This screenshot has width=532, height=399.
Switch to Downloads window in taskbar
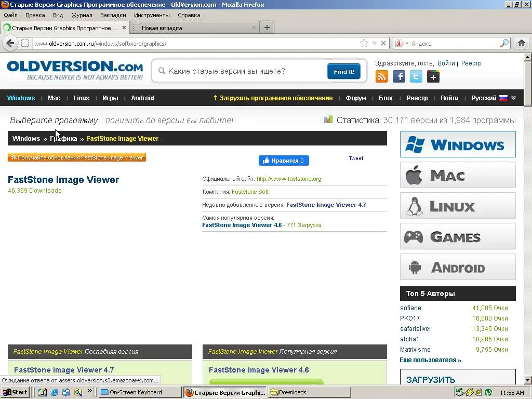(310, 392)
